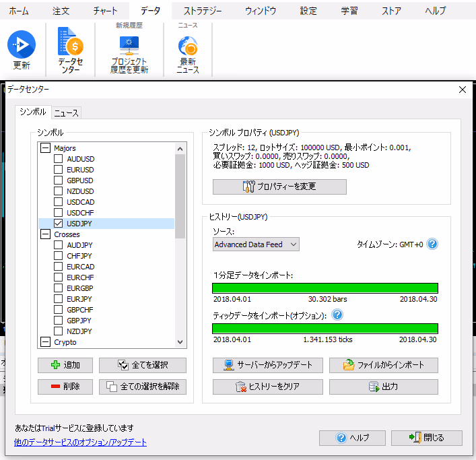The width and height of the screenshot is (476, 460).
Task: Click the プロパティーを変更 button
Action: pos(279,187)
